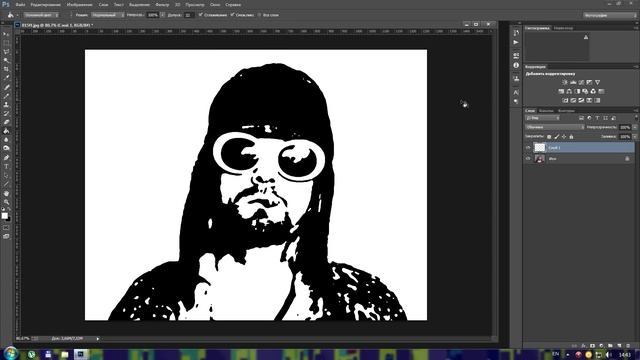
Task: Toggle lock position
Action: coord(564,137)
